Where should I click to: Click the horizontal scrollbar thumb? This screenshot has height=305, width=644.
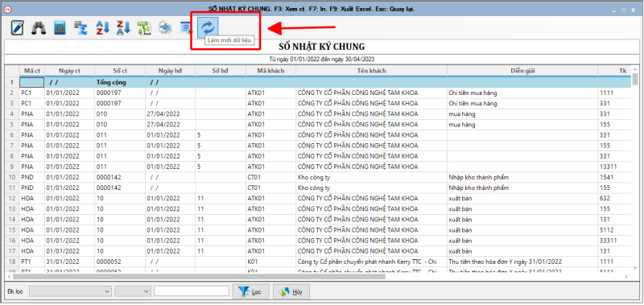coord(199,277)
